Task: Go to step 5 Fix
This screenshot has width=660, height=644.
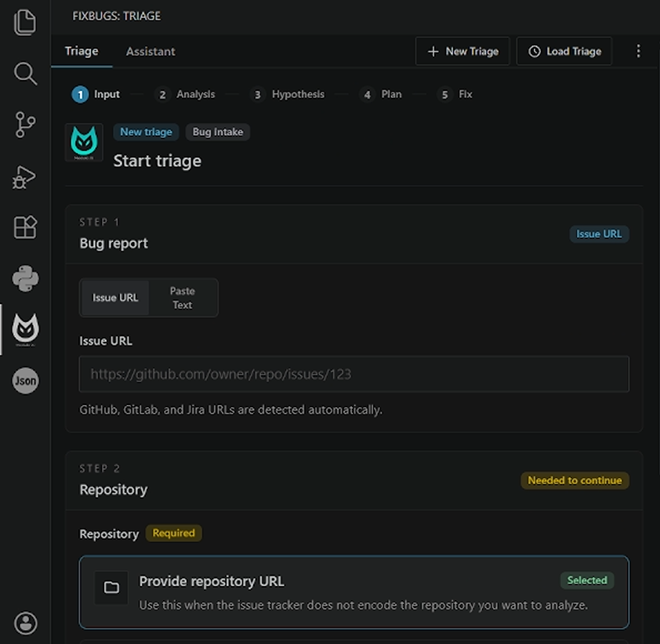Action: 455,94
